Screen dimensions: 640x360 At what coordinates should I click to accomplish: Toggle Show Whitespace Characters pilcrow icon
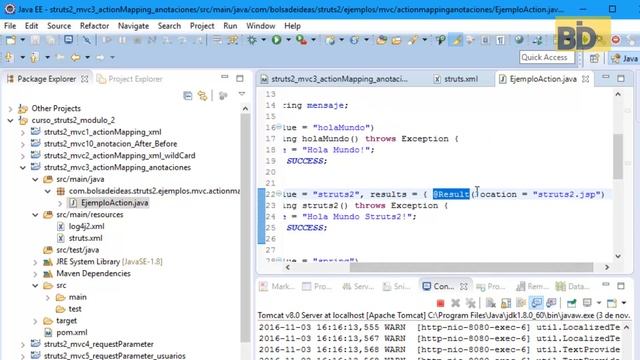tap(500, 40)
